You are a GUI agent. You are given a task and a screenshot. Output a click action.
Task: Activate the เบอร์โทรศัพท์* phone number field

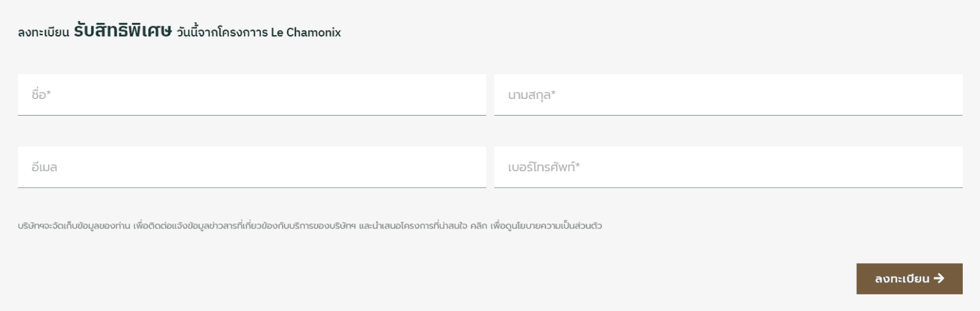tap(728, 167)
